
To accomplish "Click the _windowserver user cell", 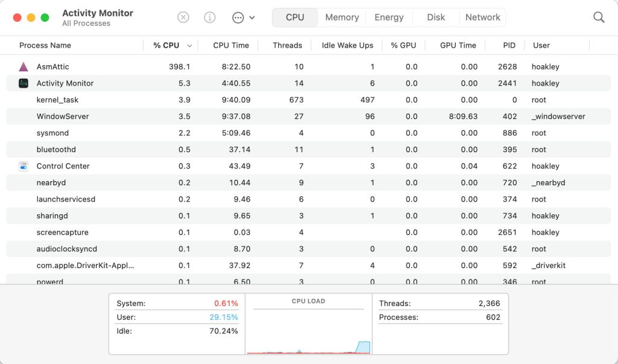I will pos(558,117).
